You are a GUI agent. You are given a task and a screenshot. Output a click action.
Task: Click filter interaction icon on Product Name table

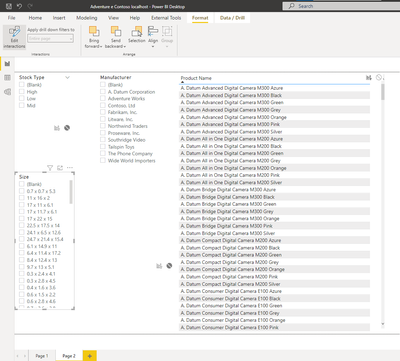369,78
